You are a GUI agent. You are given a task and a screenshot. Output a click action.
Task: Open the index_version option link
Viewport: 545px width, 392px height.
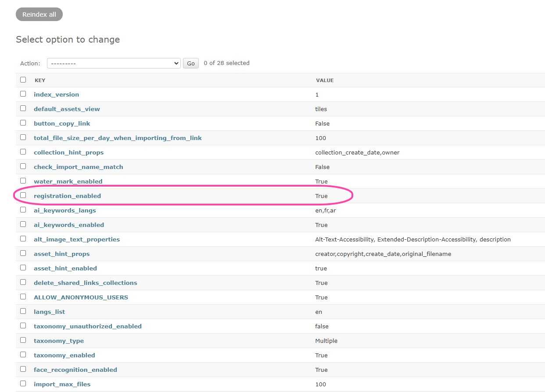(x=56, y=94)
